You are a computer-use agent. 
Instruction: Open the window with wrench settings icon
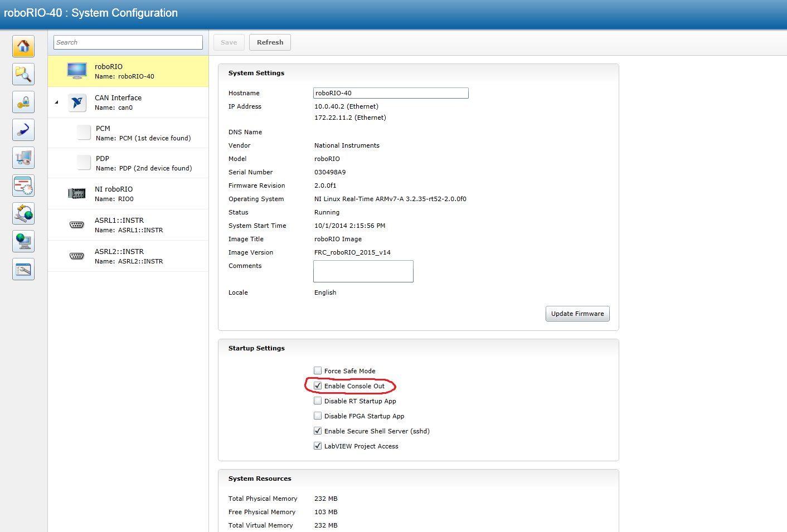(23, 269)
